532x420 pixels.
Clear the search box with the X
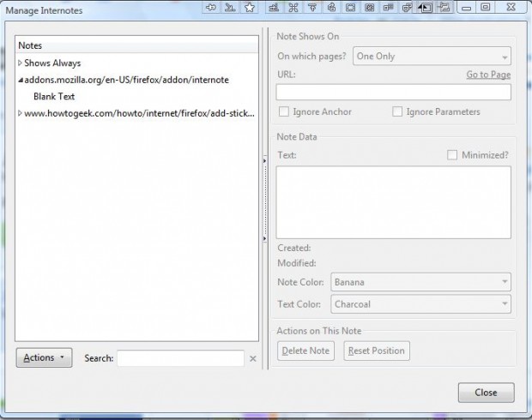pos(253,358)
